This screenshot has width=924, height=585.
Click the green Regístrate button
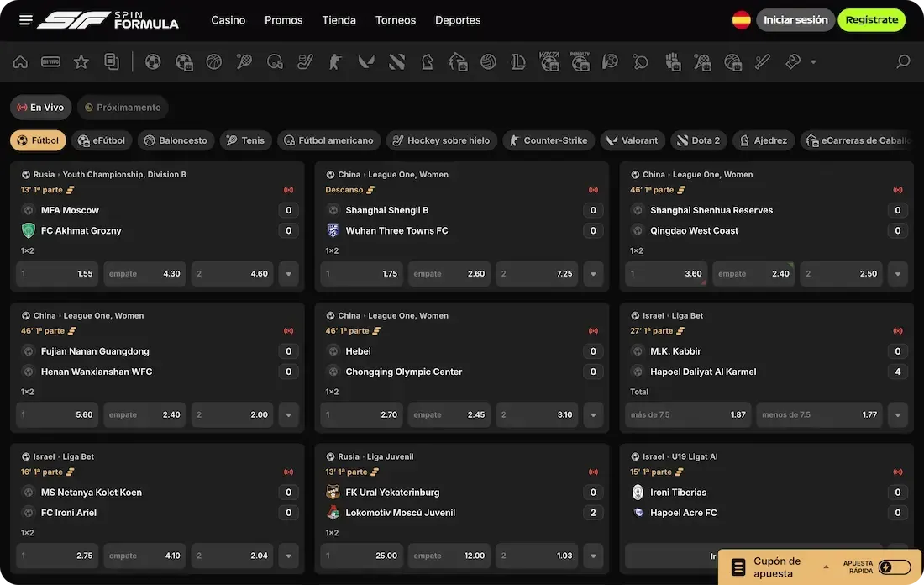(872, 20)
